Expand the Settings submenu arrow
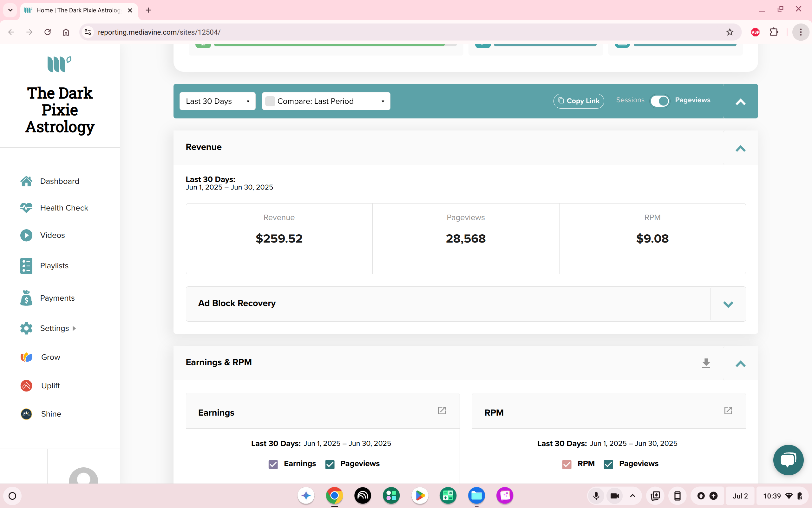The width and height of the screenshot is (812, 508). [74, 328]
